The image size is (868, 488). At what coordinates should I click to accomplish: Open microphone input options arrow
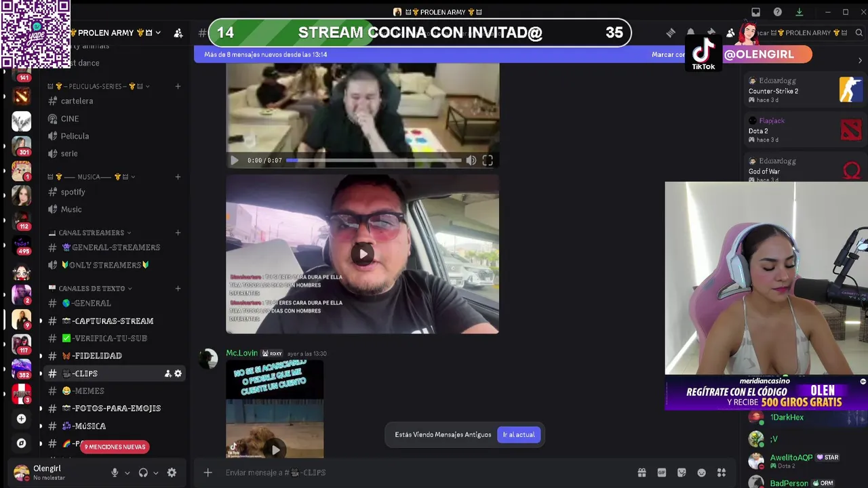click(127, 473)
